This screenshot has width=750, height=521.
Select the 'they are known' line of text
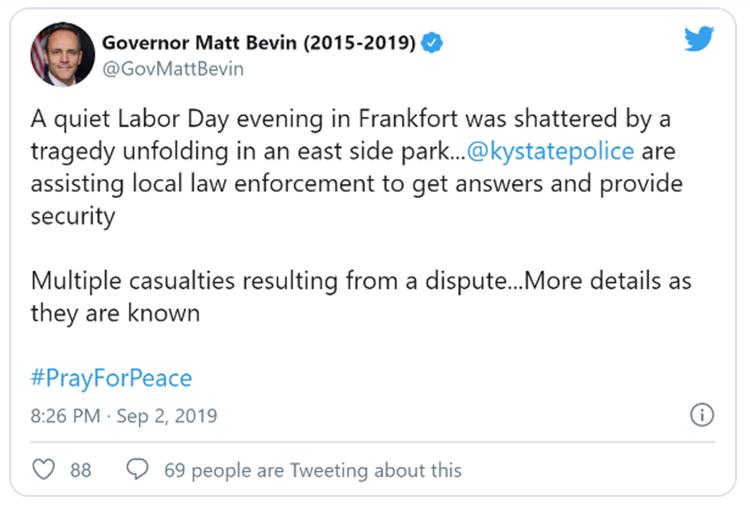pyautogui.click(x=115, y=314)
